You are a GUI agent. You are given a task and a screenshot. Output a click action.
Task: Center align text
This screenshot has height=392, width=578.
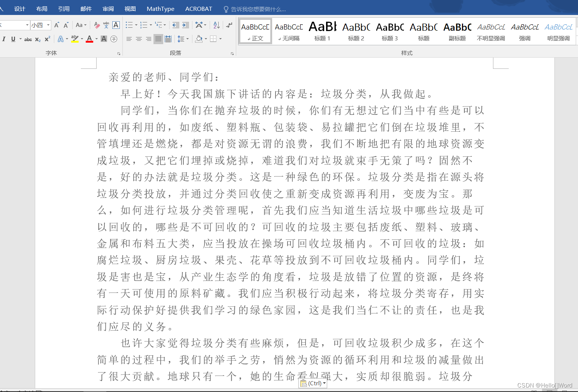139,39
